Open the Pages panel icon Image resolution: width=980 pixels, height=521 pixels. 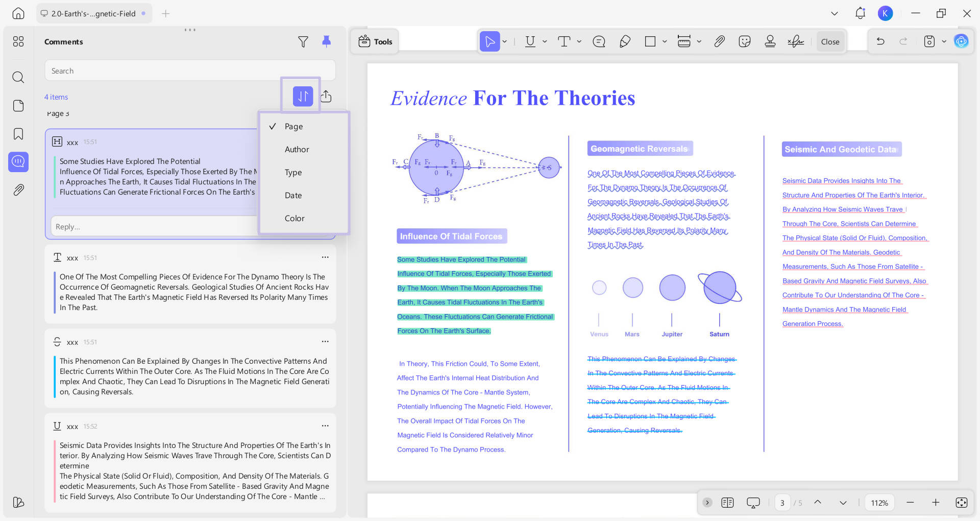click(18, 106)
